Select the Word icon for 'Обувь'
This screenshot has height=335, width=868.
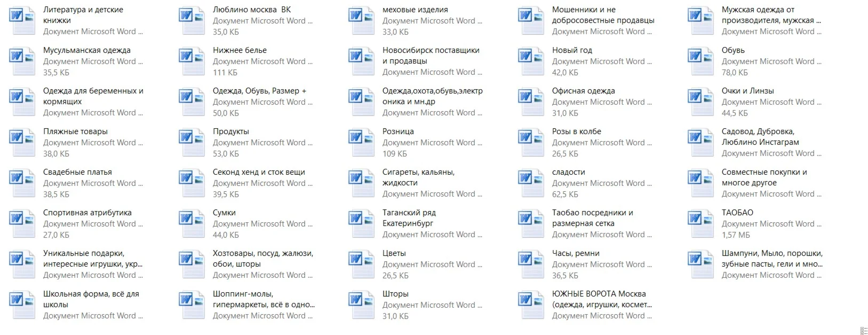click(x=701, y=61)
